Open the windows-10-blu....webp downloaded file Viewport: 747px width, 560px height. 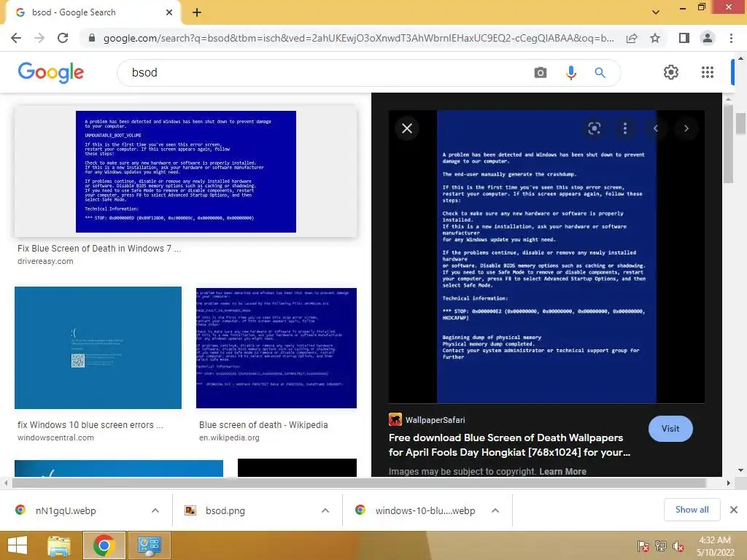click(425, 510)
